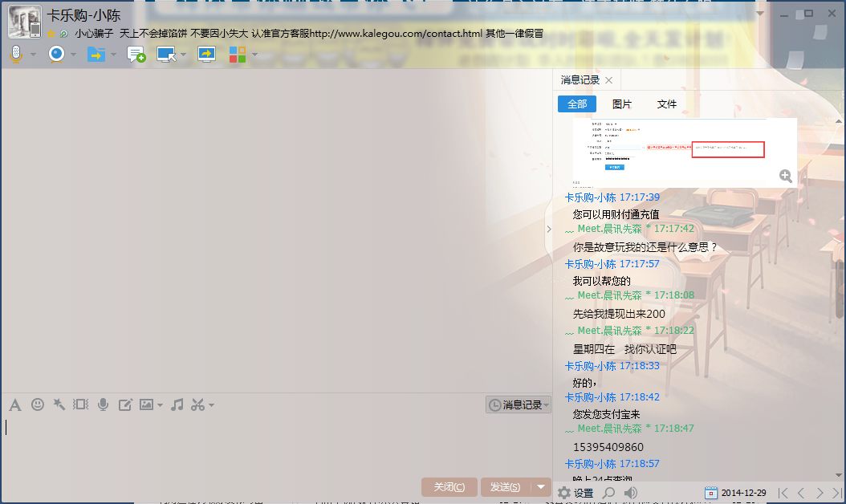Click the music note icon in the input toolbar
The width and height of the screenshot is (846, 504).
[177, 404]
